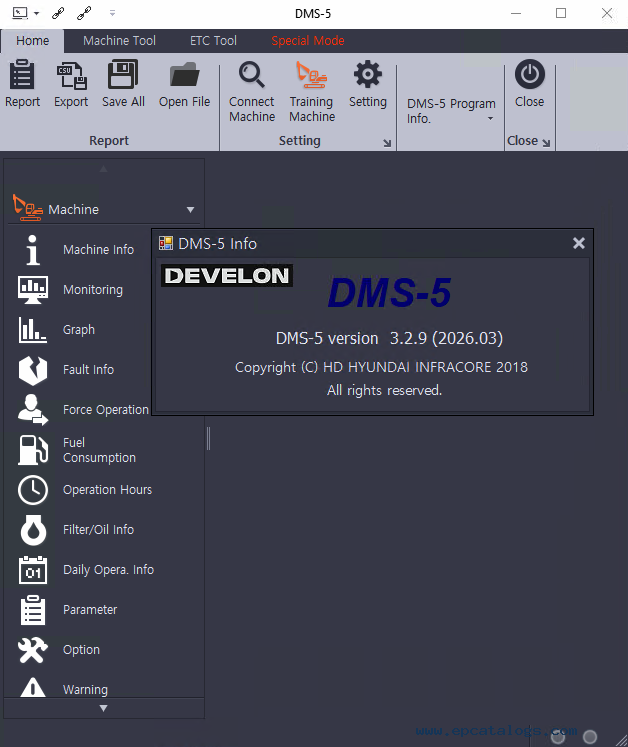Click the DEVELON logo
This screenshot has height=747, width=628.
227,275
